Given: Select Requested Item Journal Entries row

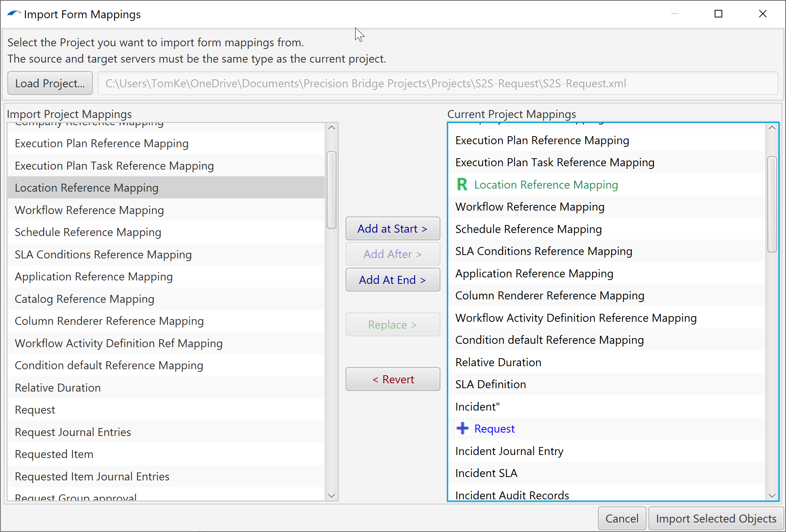Looking at the screenshot, I should coord(166,476).
